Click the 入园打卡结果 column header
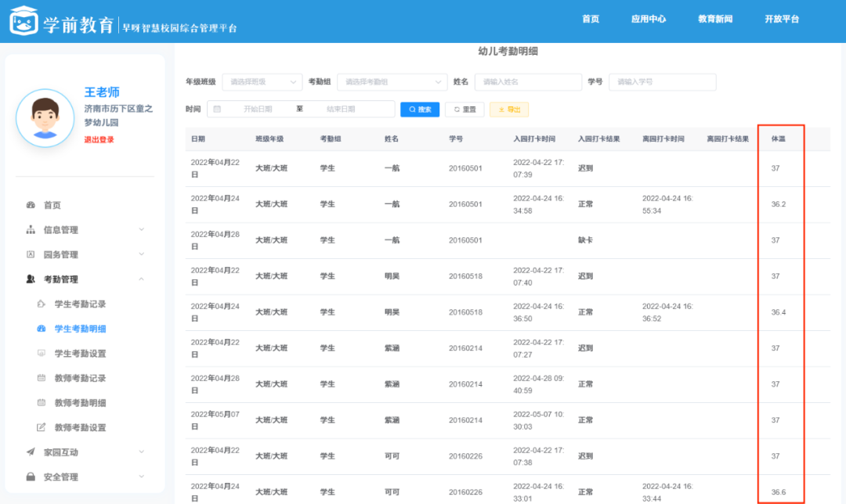The width and height of the screenshot is (846, 504). [599, 139]
